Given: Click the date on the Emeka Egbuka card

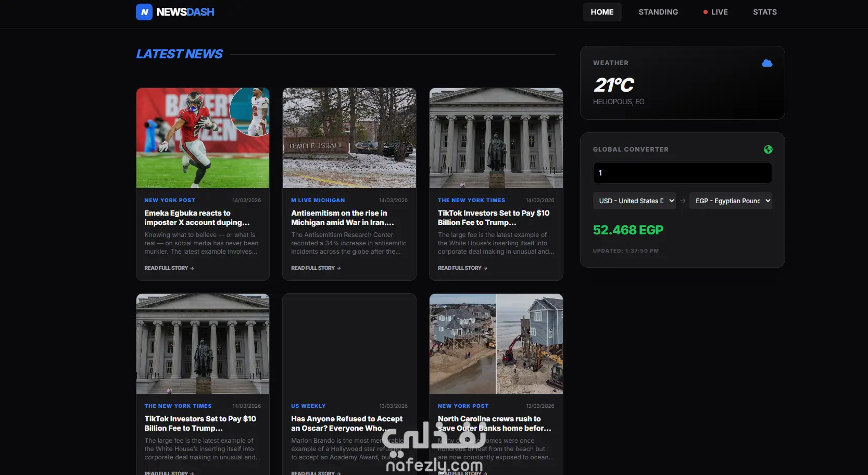Looking at the screenshot, I should point(247,201).
